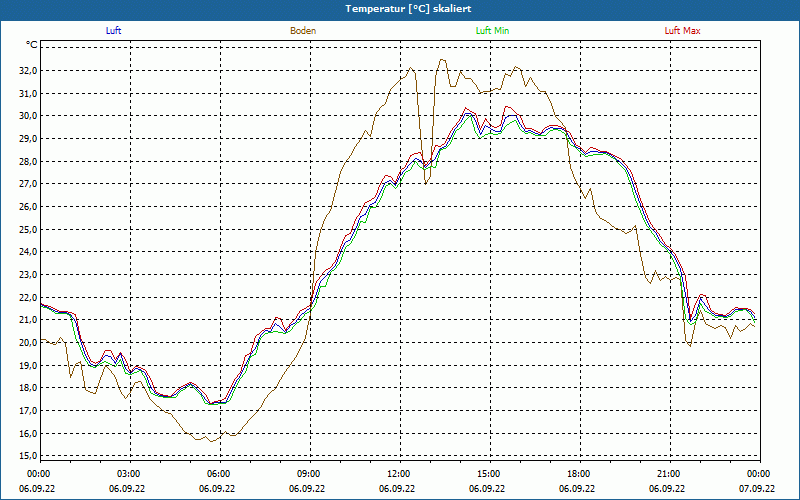Click the red 'Luft Max' legend label
The height and width of the screenshot is (500, 800).
click(x=682, y=31)
